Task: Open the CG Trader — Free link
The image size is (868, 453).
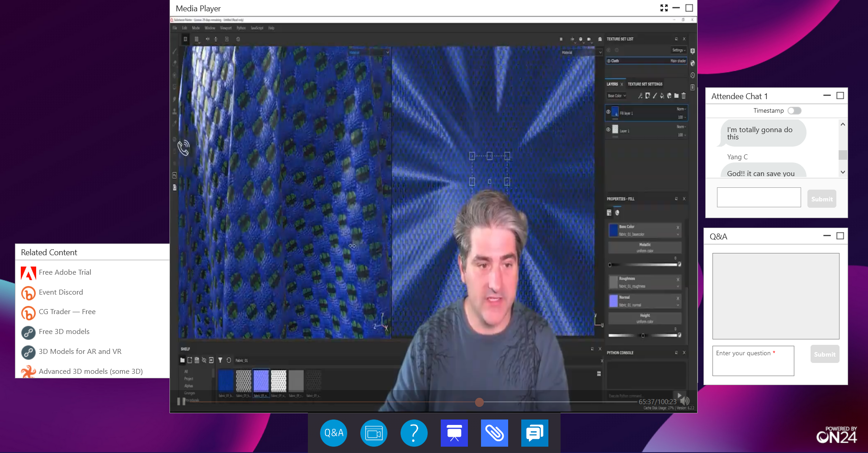Action: coord(67,312)
